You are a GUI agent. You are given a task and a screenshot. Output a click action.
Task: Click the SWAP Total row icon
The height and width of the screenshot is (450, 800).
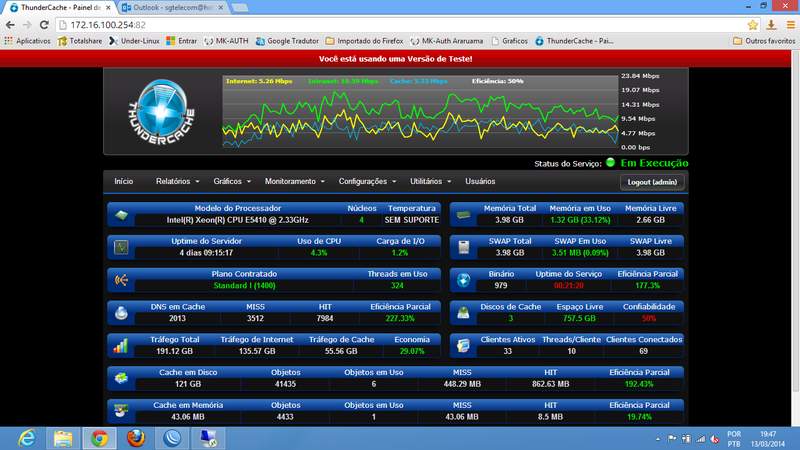click(463, 247)
